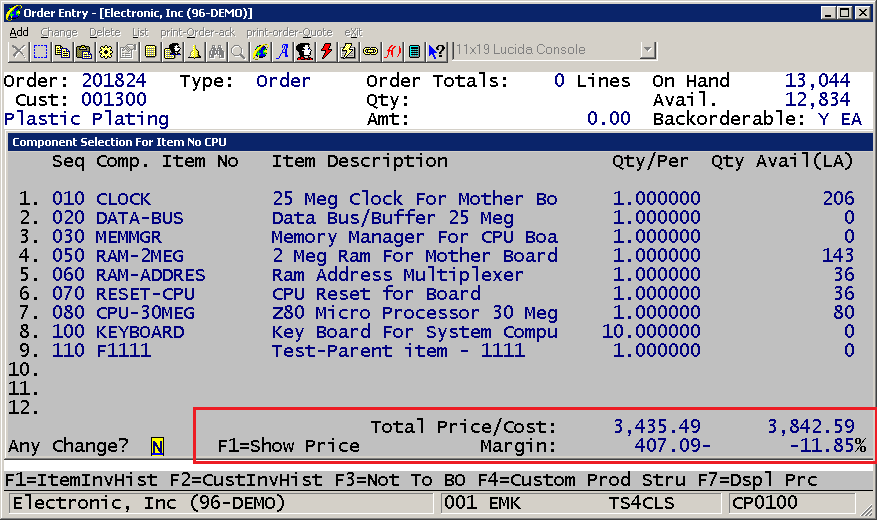Click F1=ItemInvHist function key label

pyautogui.click(x=81, y=480)
